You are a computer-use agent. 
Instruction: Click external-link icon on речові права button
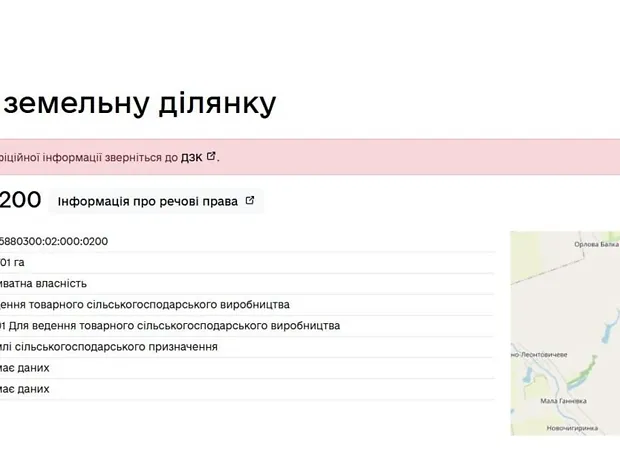[250, 201]
